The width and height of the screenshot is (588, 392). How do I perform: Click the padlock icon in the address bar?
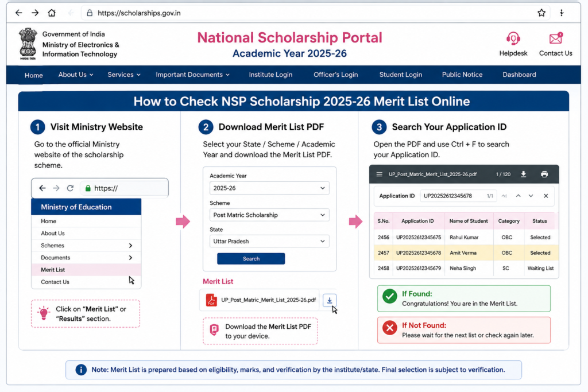(90, 13)
